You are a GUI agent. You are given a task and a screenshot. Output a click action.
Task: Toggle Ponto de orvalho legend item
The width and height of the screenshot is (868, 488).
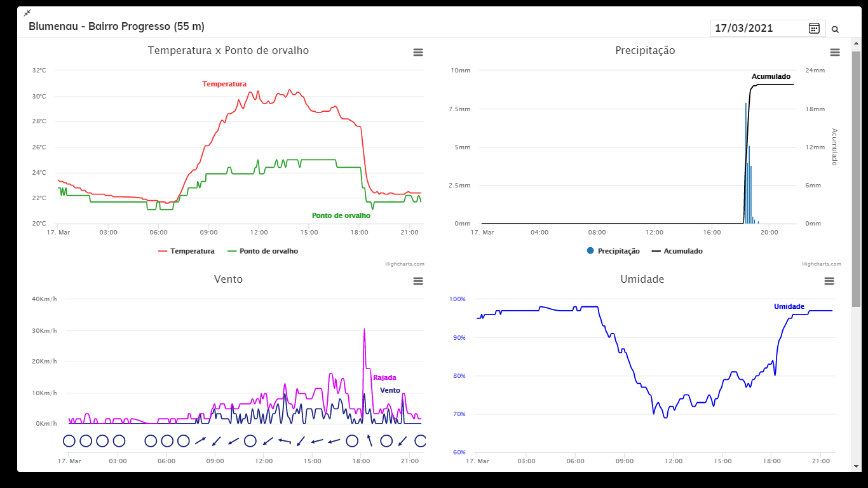tap(262, 251)
